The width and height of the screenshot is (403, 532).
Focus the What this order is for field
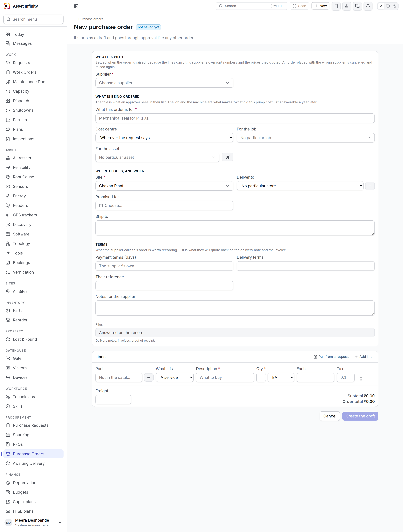pos(235,118)
